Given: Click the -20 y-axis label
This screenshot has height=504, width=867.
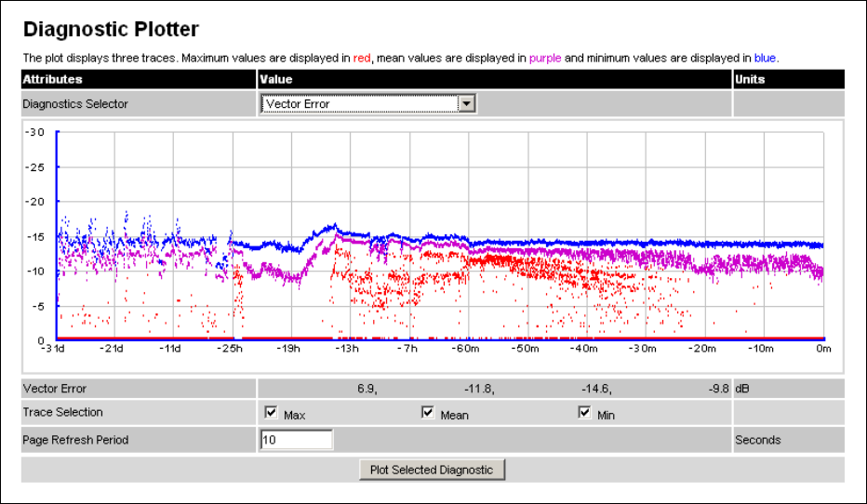Looking at the screenshot, I should coord(34,202).
